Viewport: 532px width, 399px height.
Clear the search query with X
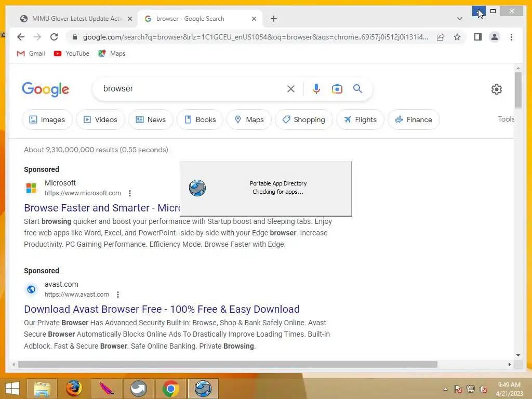click(x=291, y=89)
